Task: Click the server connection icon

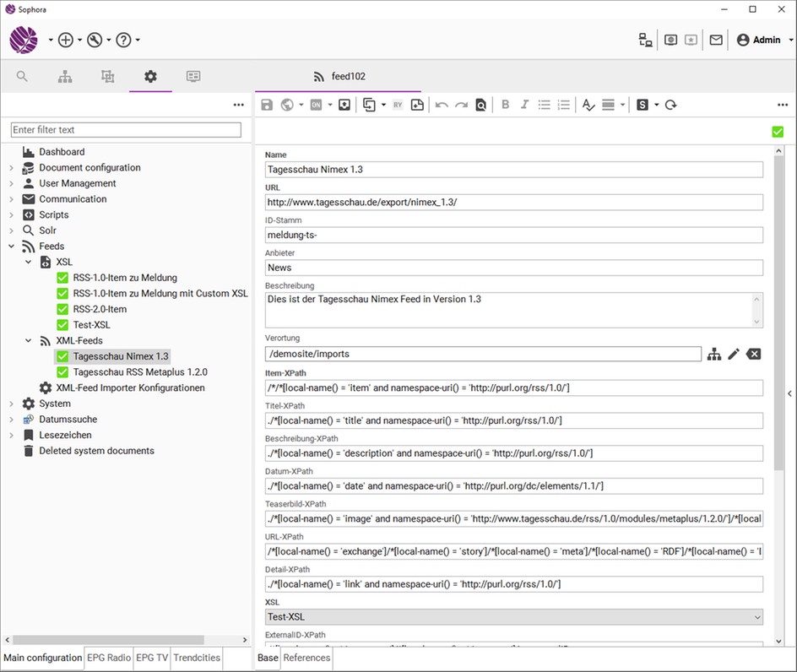Action: (646, 40)
